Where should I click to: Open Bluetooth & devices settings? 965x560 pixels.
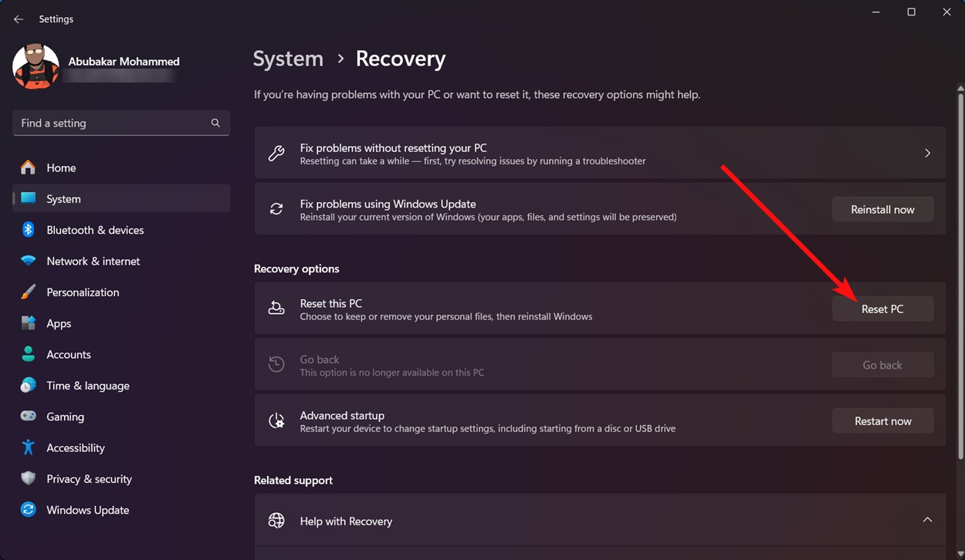(94, 230)
